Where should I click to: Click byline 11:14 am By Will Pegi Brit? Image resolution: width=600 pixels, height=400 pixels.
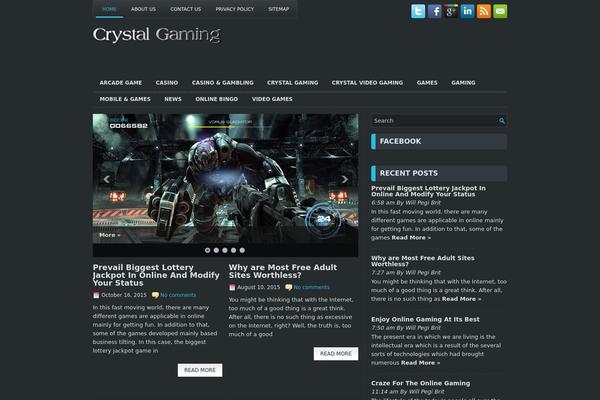[408, 392]
